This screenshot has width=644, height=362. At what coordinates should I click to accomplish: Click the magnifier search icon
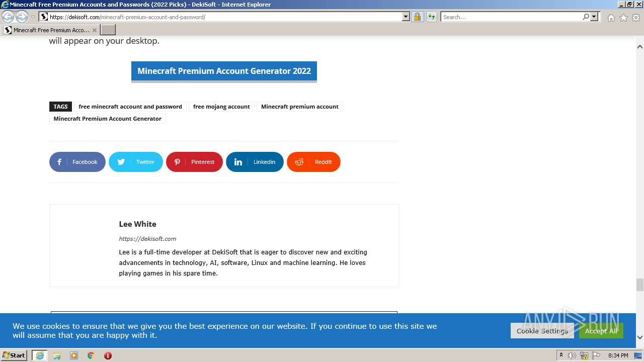pyautogui.click(x=586, y=17)
